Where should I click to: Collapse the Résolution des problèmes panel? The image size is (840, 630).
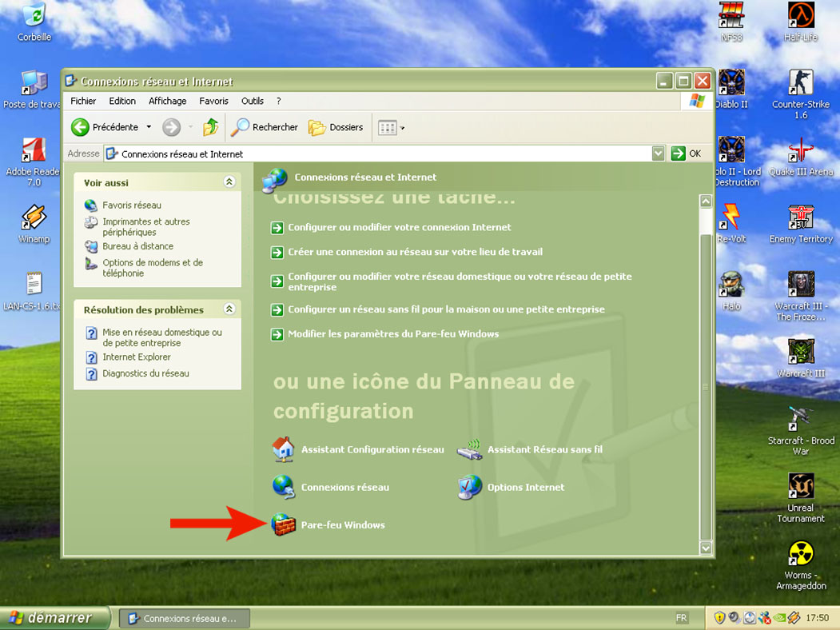229,309
